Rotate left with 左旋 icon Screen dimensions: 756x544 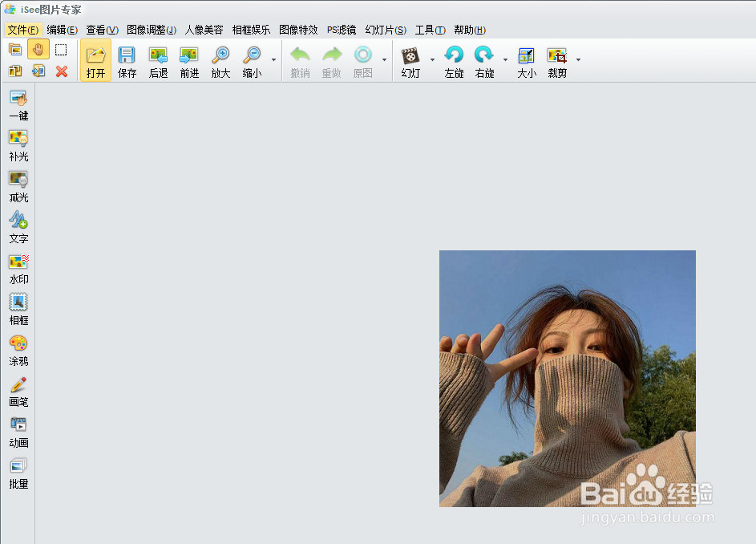pyautogui.click(x=454, y=61)
